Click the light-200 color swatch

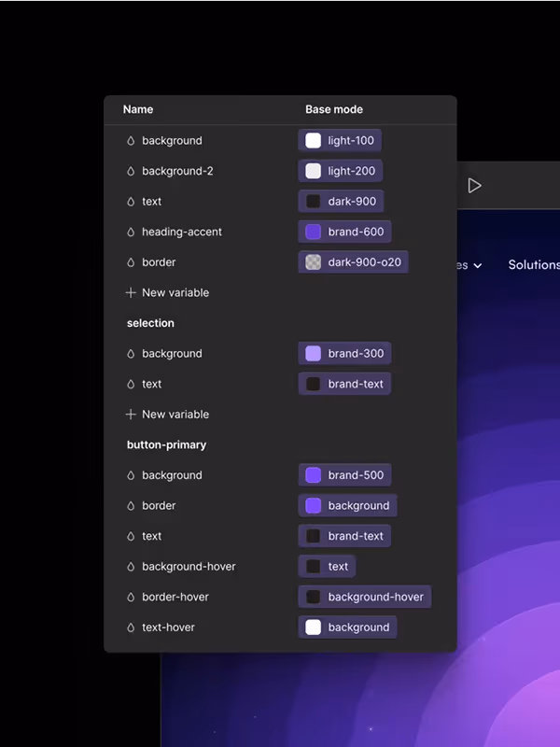click(313, 171)
